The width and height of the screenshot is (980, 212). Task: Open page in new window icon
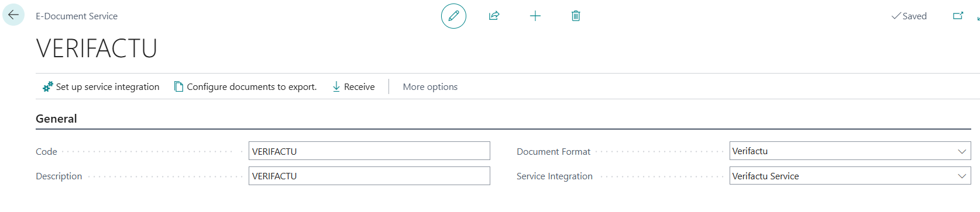(958, 16)
